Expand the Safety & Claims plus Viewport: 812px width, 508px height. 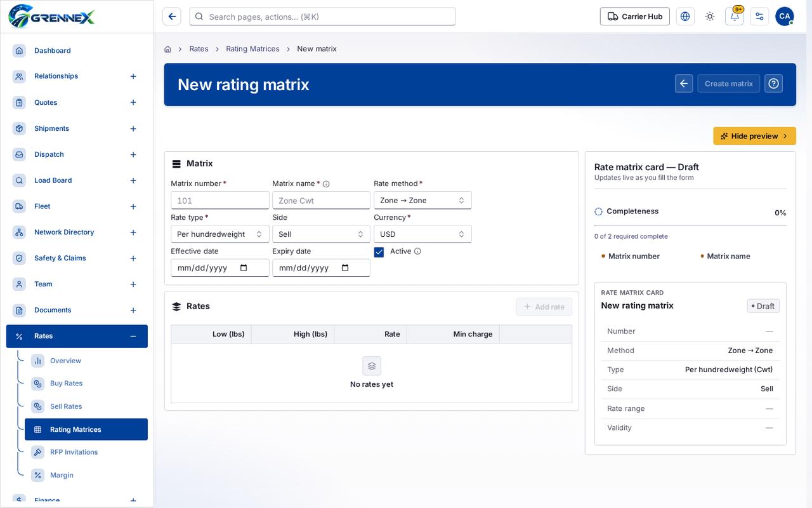(133, 258)
